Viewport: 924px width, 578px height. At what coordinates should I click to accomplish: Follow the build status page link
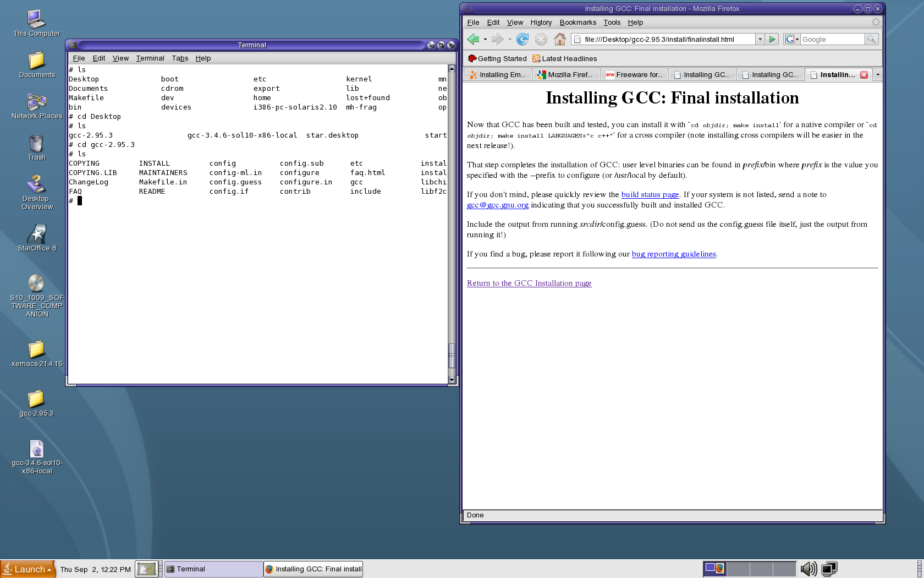tap(650, 194)
